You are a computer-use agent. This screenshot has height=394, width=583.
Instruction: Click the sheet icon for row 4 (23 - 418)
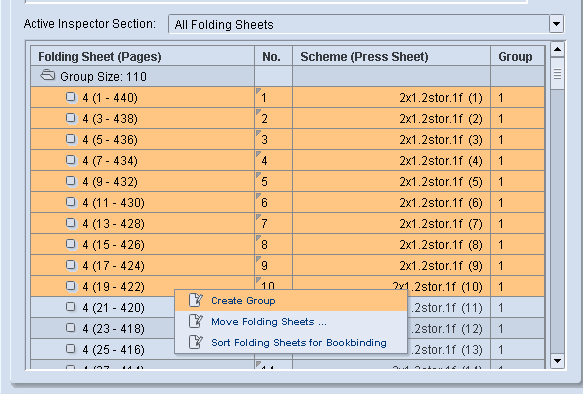[x=70, y=328]
